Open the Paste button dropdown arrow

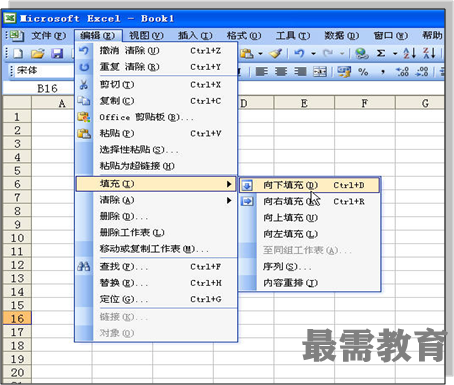click(x=260, y=53)
